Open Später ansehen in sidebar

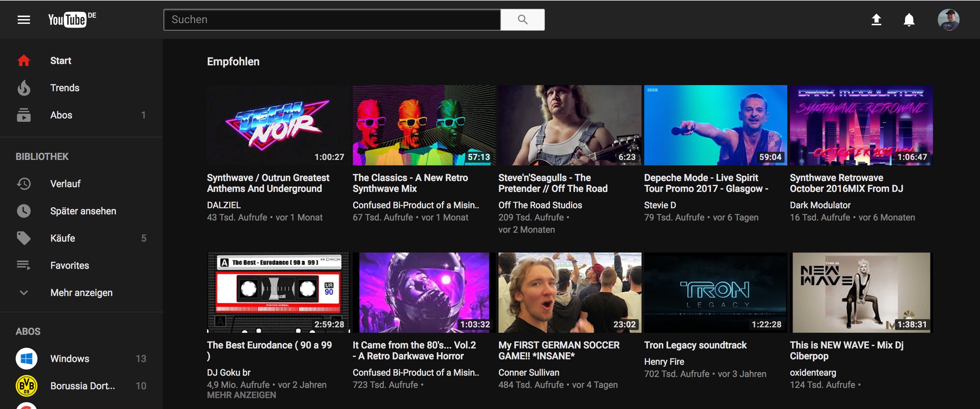coord(81,211)
